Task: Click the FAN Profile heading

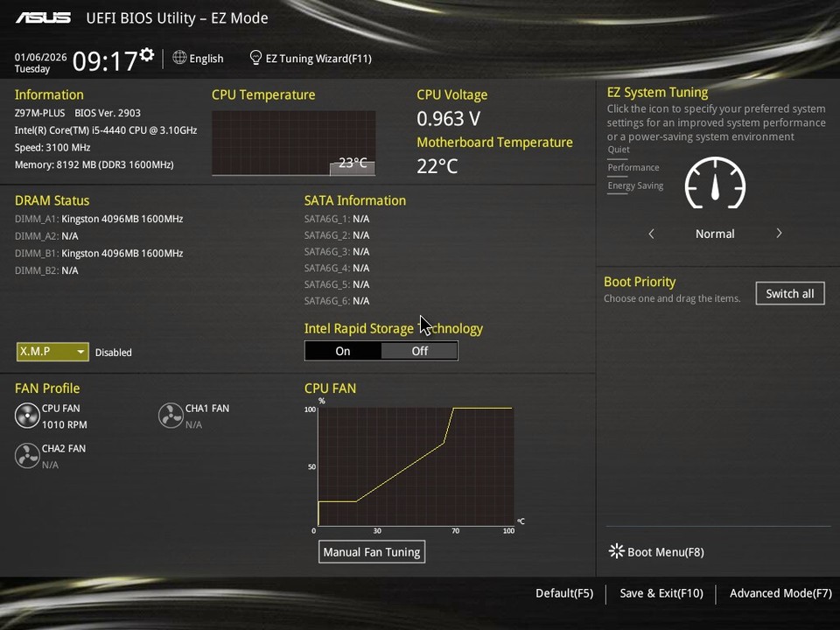Action: coord(47,388)
